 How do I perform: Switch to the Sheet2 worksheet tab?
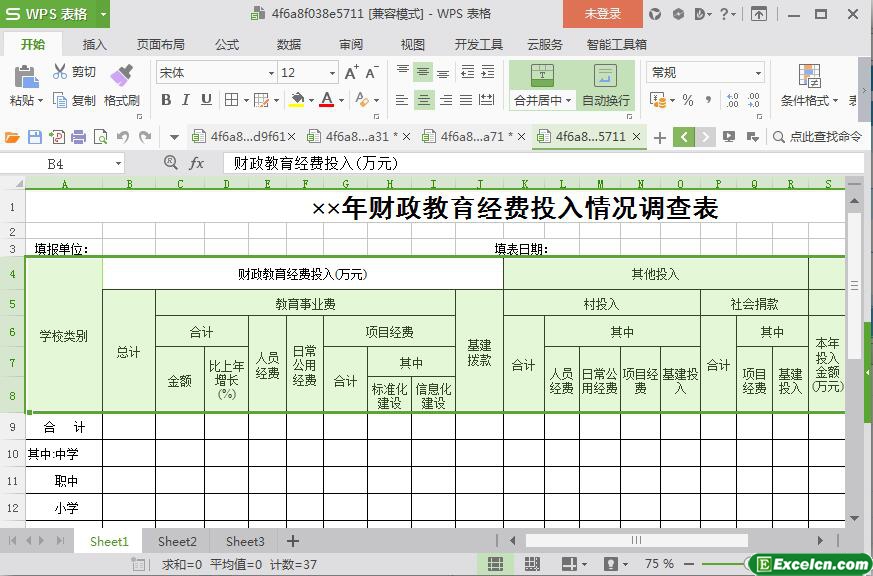[x=177, y=541]
